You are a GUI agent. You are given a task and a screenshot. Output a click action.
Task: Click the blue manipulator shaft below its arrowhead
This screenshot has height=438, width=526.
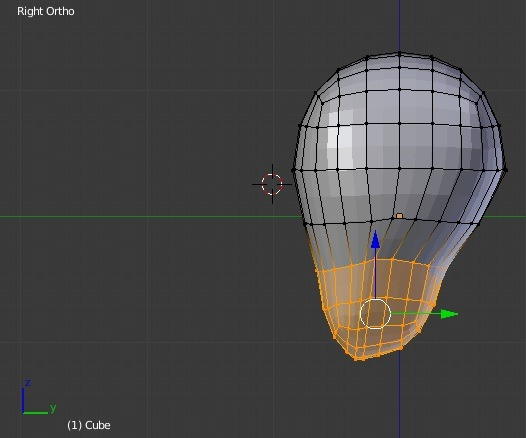coord(375,273)
